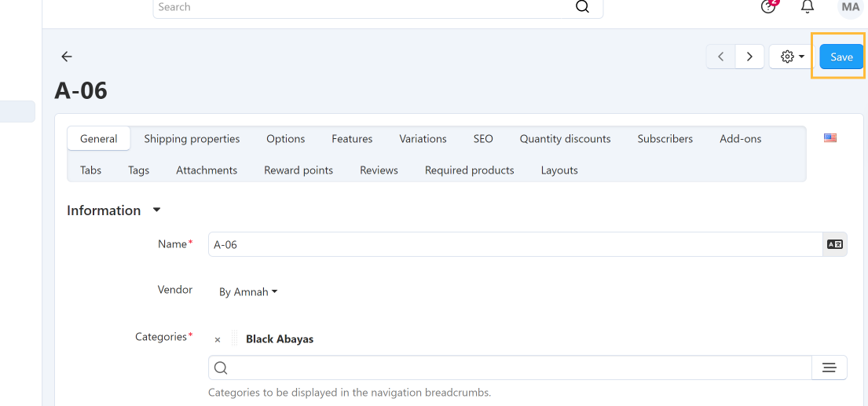Open the Shipping properties tab
This screenshot has width=868, height=406.
[192, 139]
